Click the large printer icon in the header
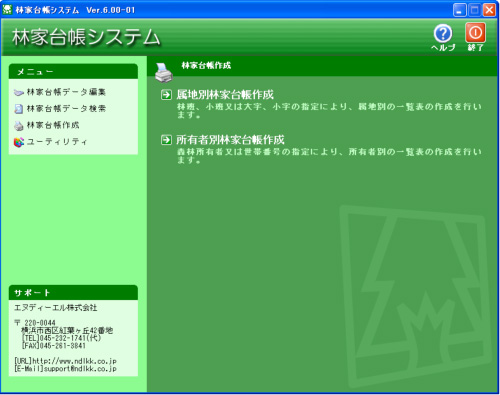Screen dimensions: 500x395 [x=164, y=72]
